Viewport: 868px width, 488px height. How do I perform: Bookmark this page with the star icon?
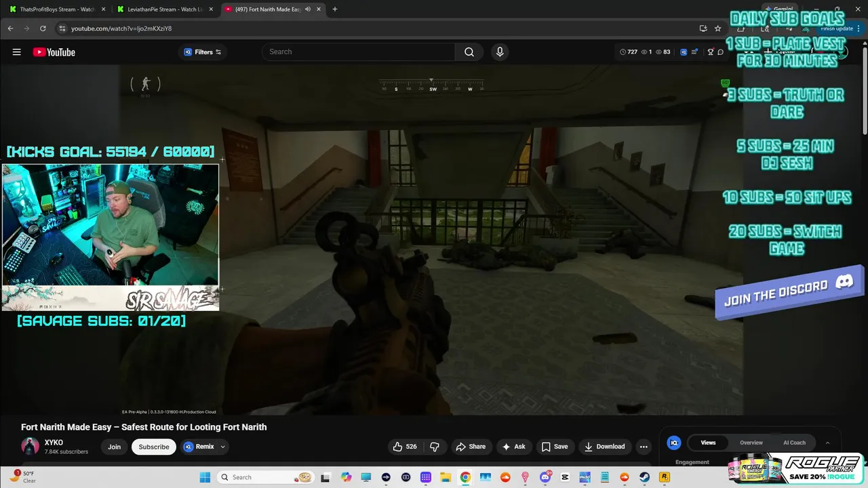[x=717, y=28]
